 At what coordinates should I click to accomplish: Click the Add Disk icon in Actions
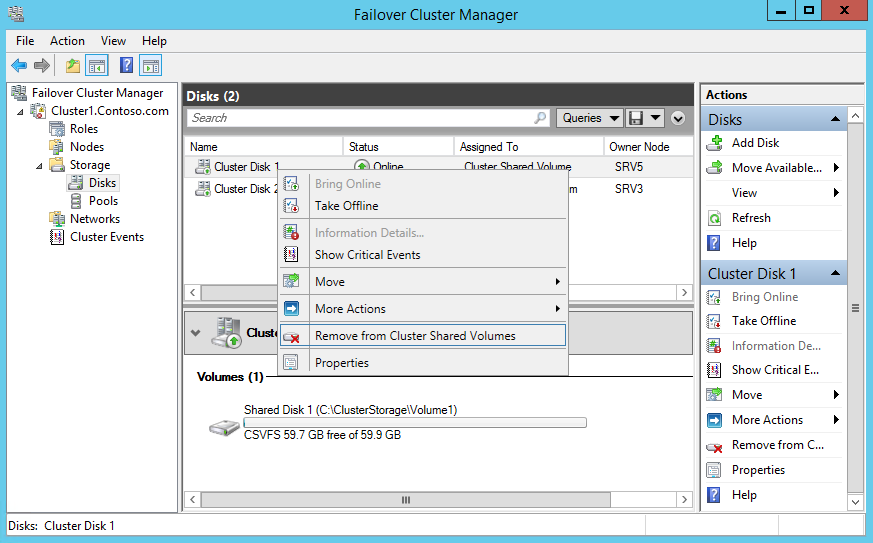tap(715, 143)
